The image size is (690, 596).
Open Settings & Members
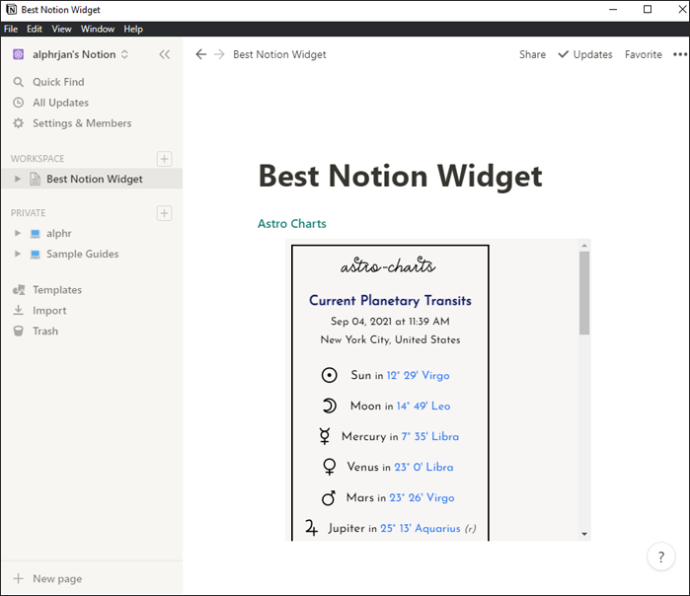[82, 123]
